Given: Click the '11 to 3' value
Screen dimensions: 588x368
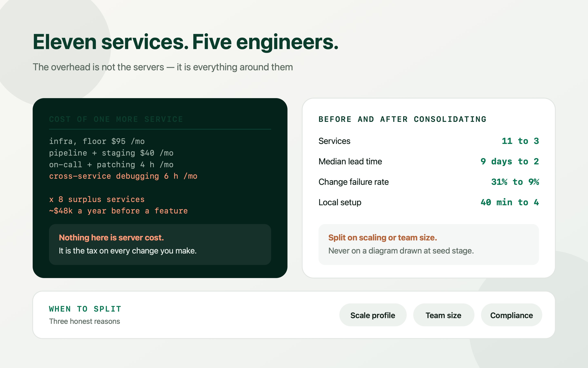Looking at the screenshot, I should (x=520, y=141).
